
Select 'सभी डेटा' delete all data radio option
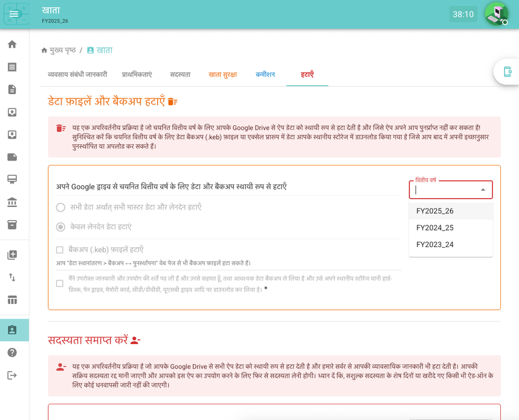[x=61, y=207]
